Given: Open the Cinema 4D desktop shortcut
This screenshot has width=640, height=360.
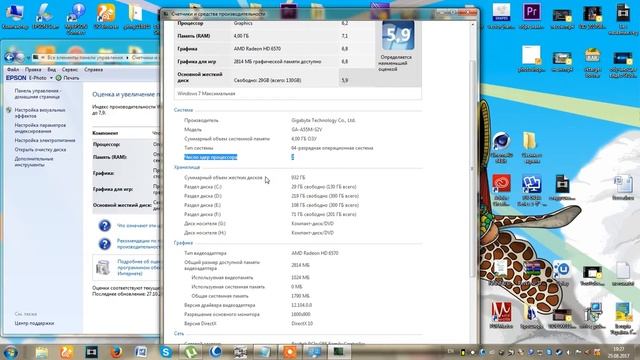Looking at the screenshot, I should (501, 147).
